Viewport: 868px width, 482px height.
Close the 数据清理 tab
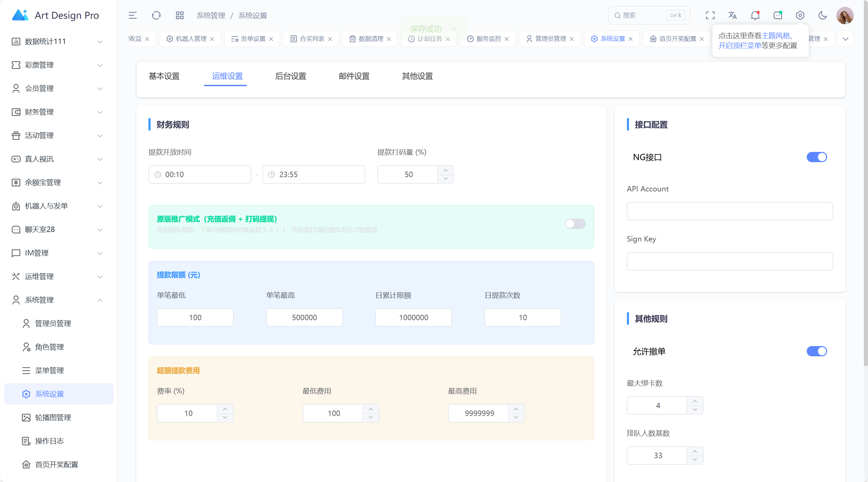coord(389,39)
